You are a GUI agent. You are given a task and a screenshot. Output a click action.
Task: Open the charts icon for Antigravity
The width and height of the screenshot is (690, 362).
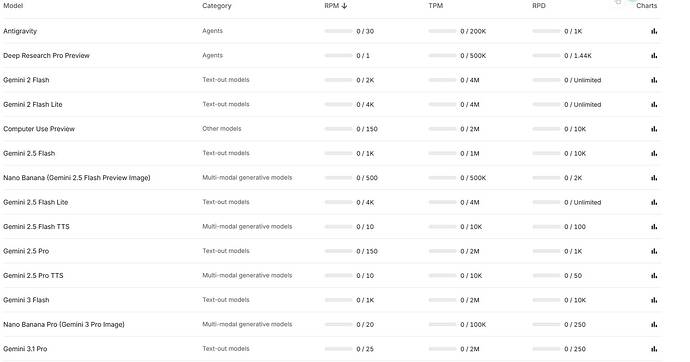[x=654, y=31]
